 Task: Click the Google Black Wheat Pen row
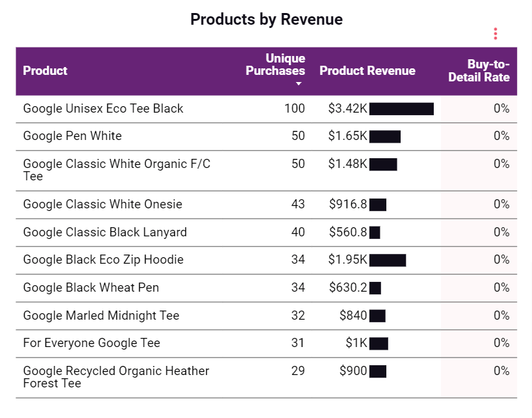click(91, 288)
